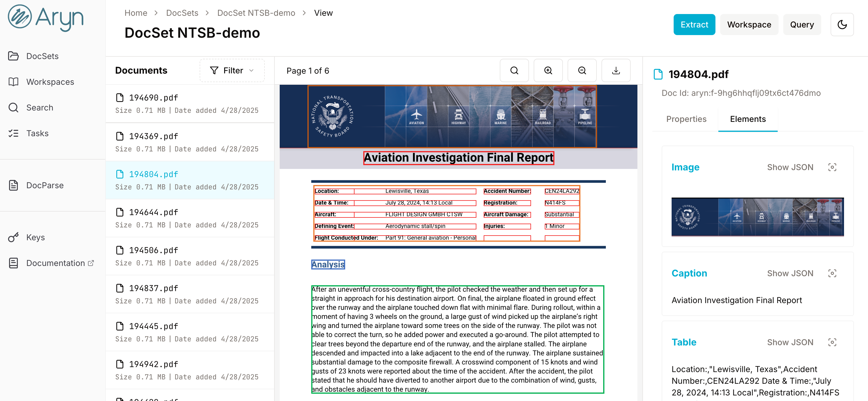This screenshot has height=401, width=868.
Task: Click the 'Aviation Investigation Final Report' title in the page
Action: click(x=458, y=158)
